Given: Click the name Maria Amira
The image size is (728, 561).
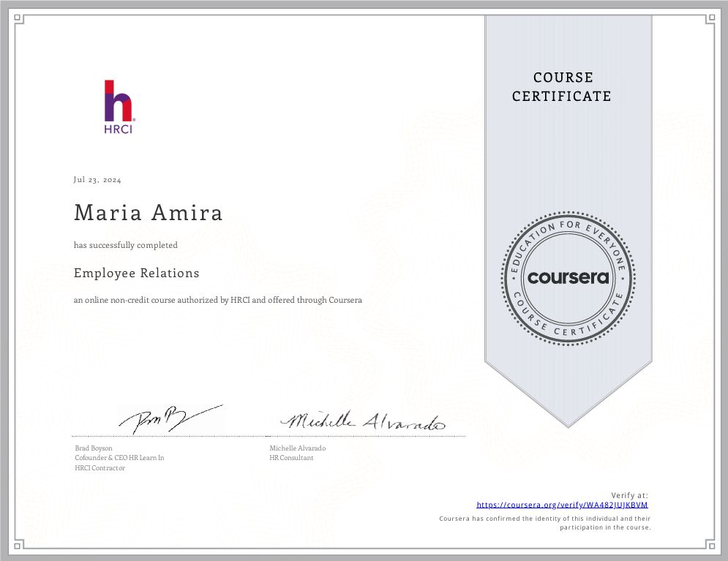Looking at the screenshot, I should (147, 213).
